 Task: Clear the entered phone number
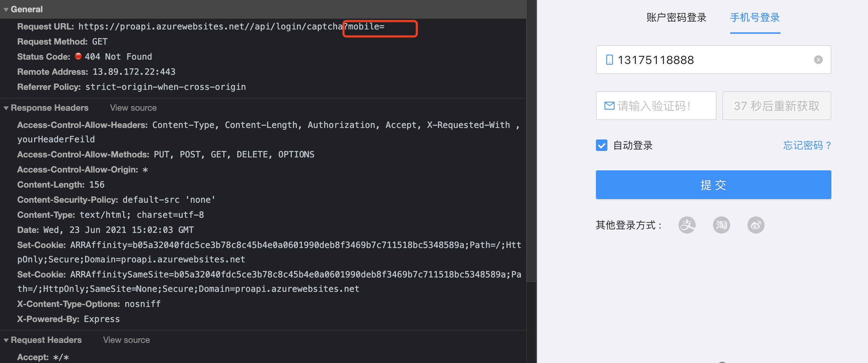click(818, 60)
